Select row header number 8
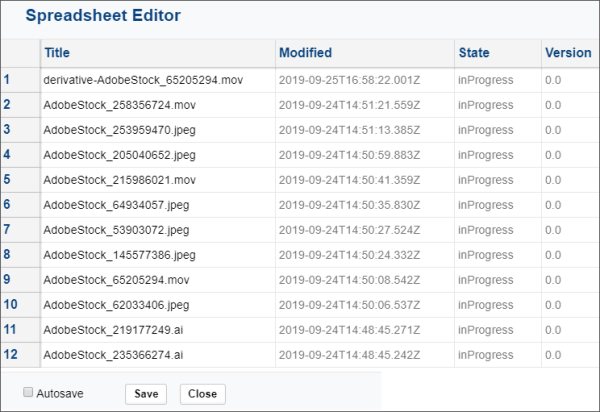600x412 pixels. point(20,255)
